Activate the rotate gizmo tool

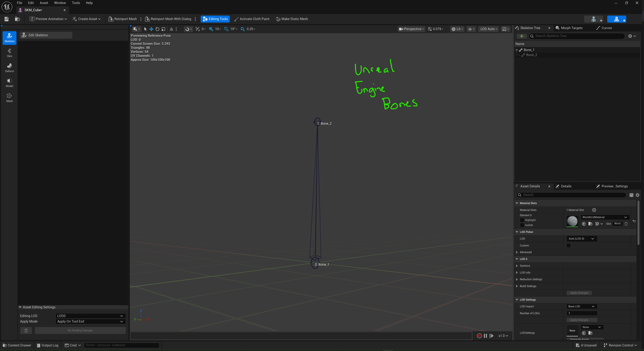157,29
